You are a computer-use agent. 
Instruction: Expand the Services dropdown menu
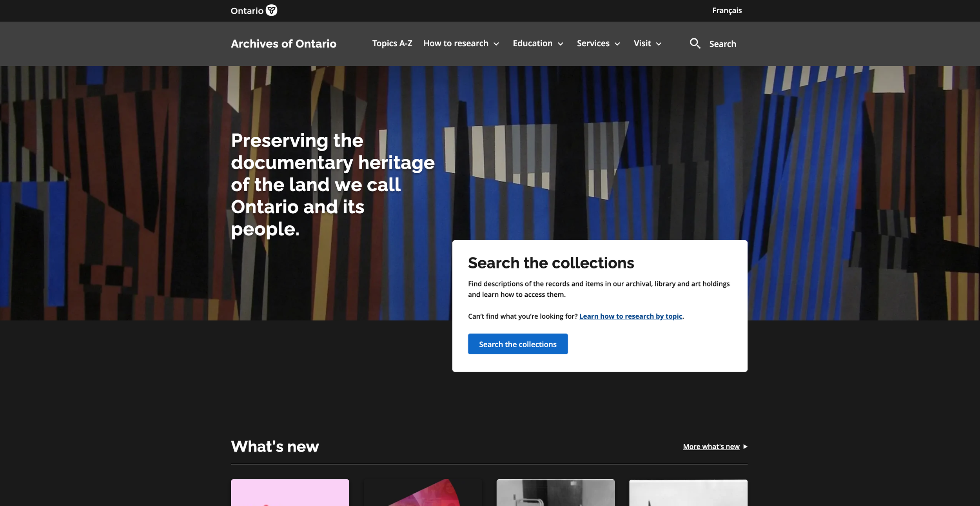click(x=598, y=43)
